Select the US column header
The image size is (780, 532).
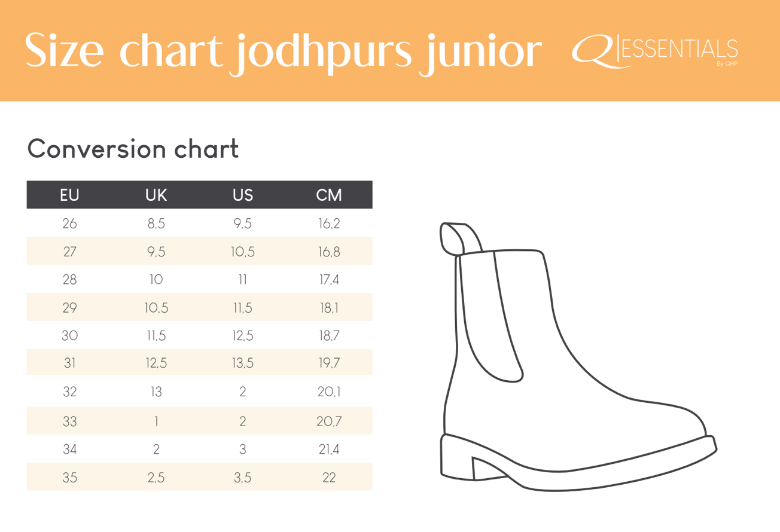(x=243, y=195)
